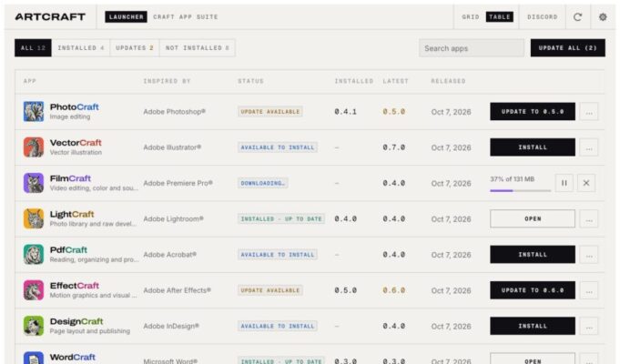Click the ARTCRAFT logo

coord(50,17)
